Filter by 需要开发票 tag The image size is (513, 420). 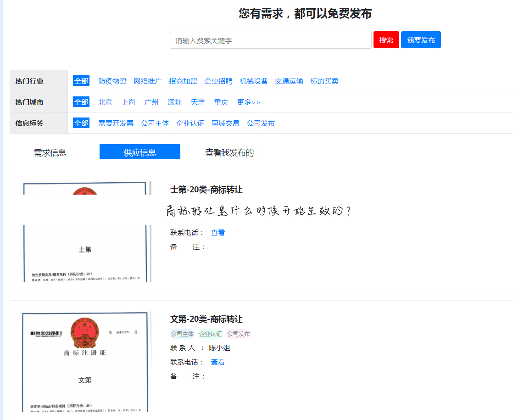(x=116, y=123)
